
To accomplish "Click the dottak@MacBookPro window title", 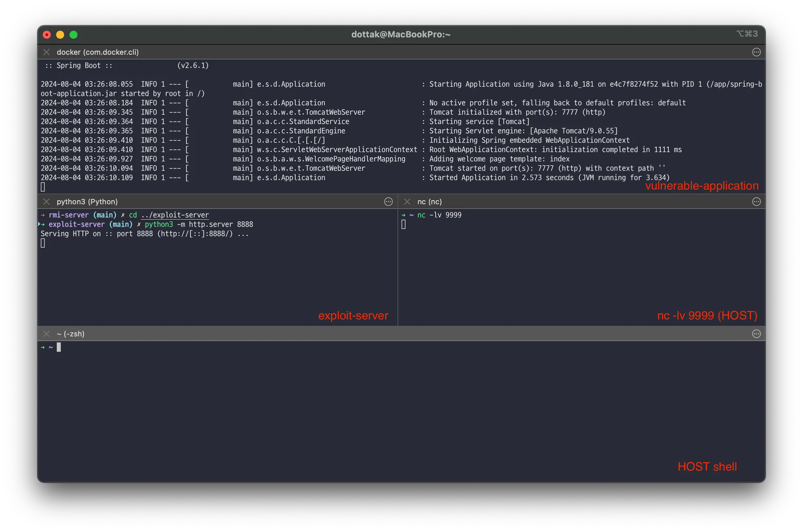I will [401, 34].
